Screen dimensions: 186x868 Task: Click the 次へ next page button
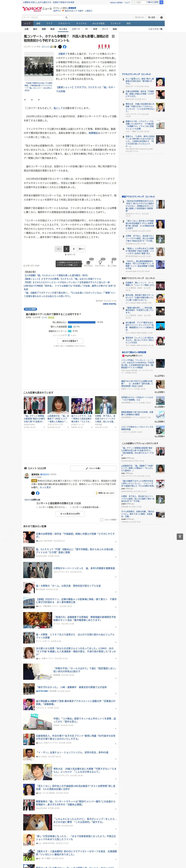click(x=81, y=249)
